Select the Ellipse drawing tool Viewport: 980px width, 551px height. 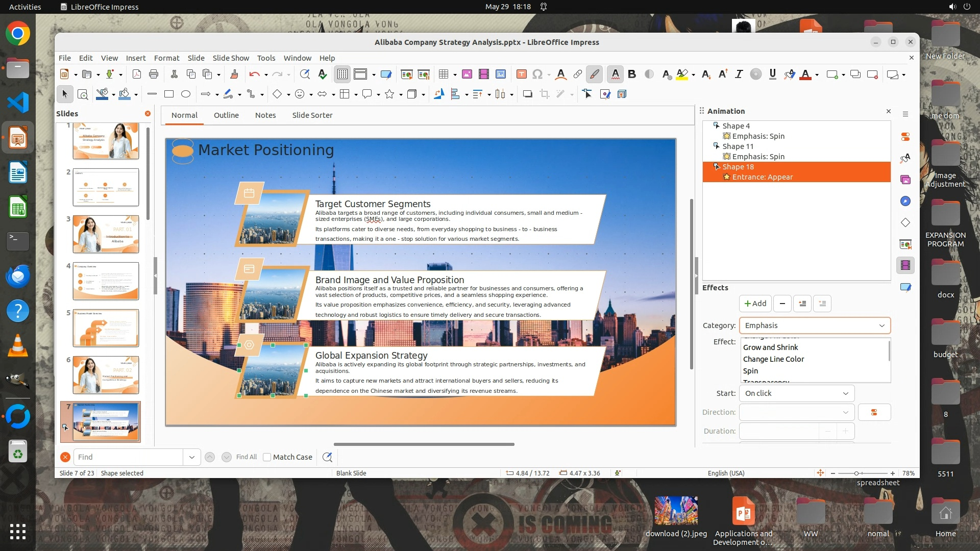(186, 94)
